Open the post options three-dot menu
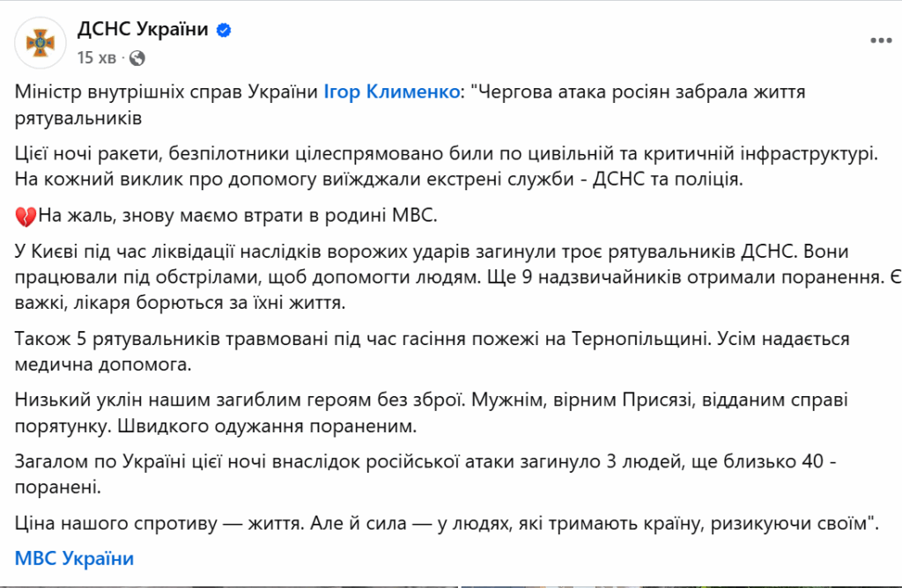The height and width of the screenshot is (588, 902). click(880, 40)
